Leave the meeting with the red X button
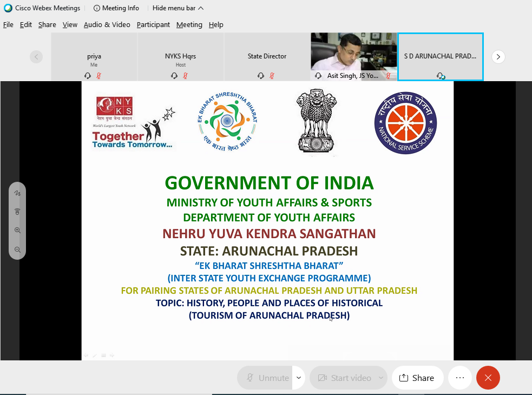Screen dimensions: 532x395 point(488,378)
